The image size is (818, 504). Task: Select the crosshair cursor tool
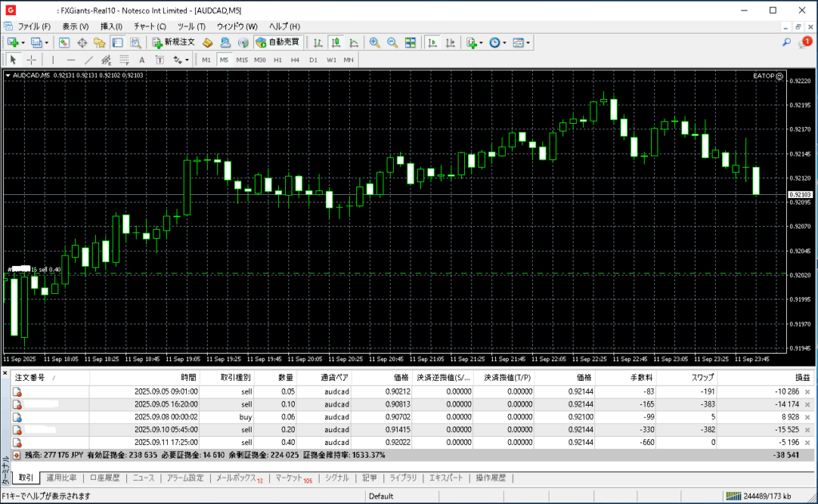click(x=31, y=60)
